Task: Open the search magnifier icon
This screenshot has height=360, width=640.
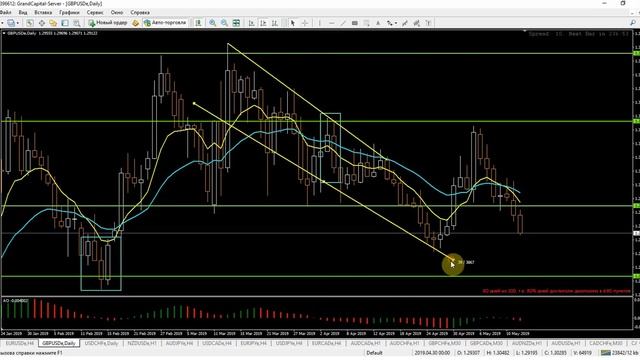Action: pyautogui.click(x=633, y=23)
